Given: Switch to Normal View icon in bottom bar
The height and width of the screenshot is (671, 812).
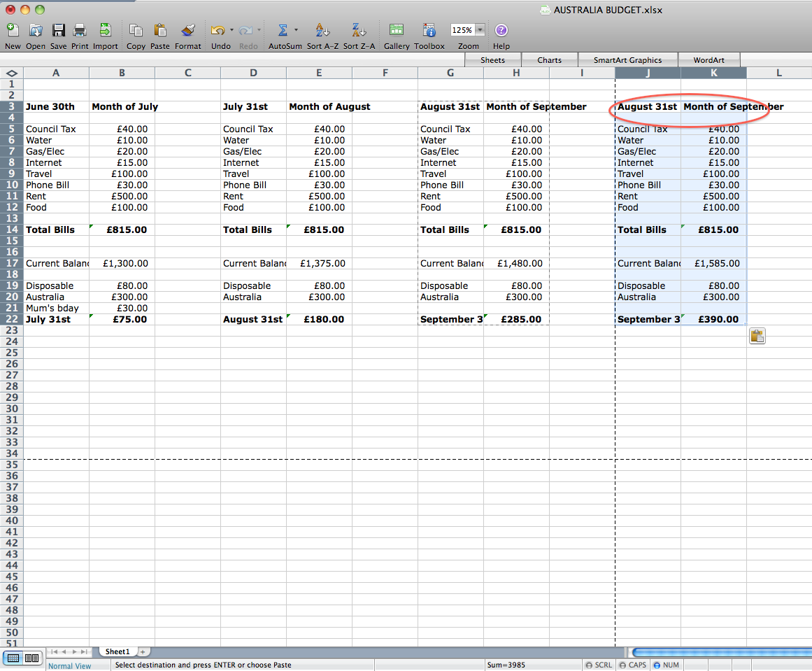Looking at the screenshot, I should point(13,658).
